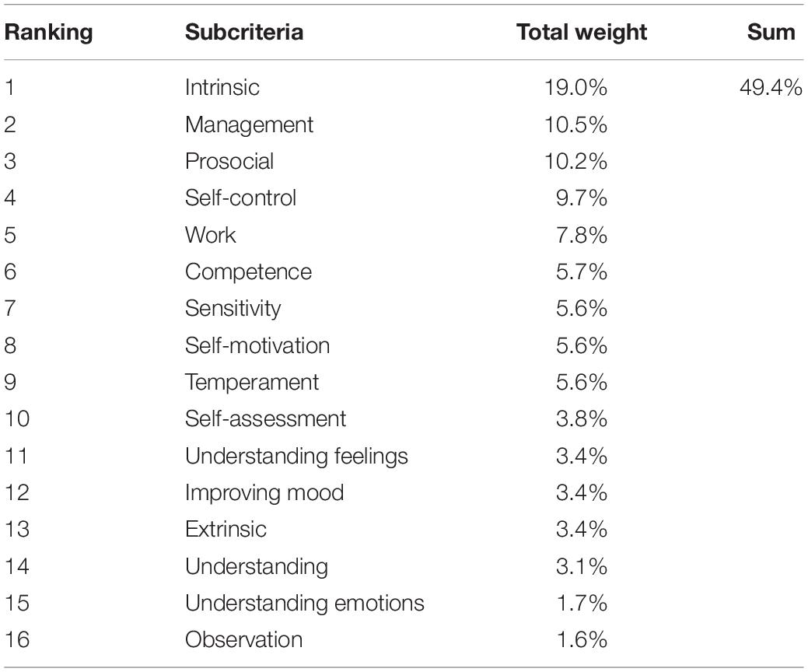Viewport: 808px width, 672px height.
Task: Select the 49.4% sum value
Action: [771, 87]
